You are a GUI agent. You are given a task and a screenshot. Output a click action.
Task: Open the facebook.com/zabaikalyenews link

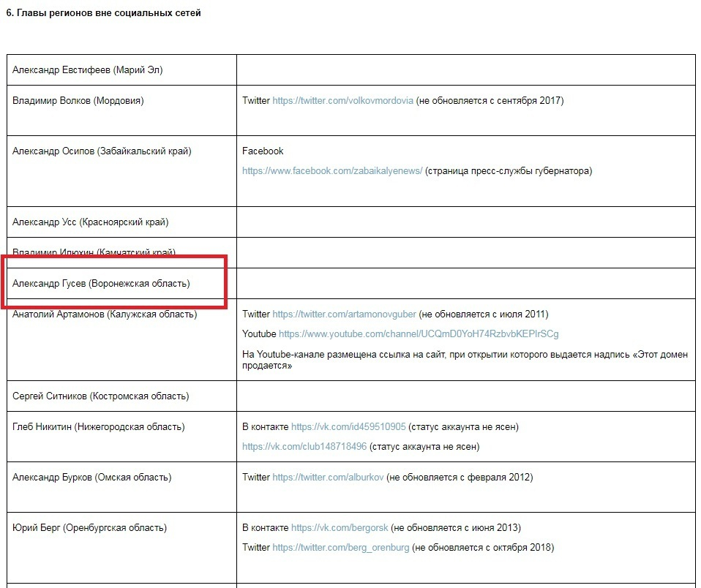coord(332,171)
